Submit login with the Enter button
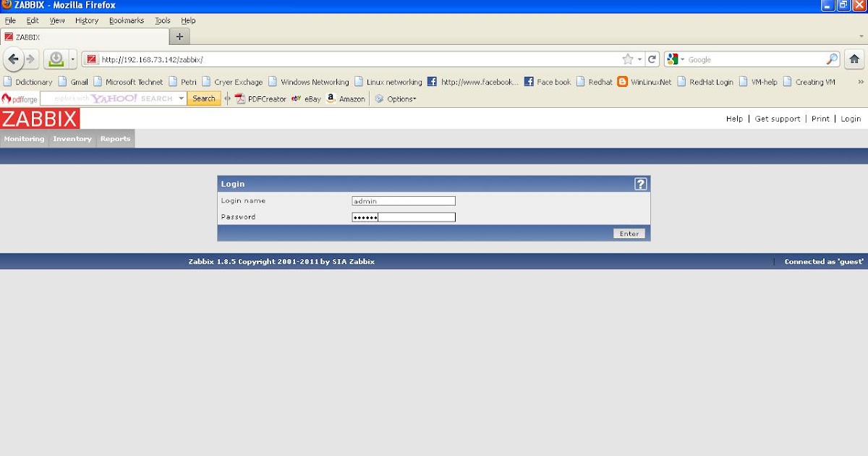The width and height of the screenshot is (868, 456). 629,233
